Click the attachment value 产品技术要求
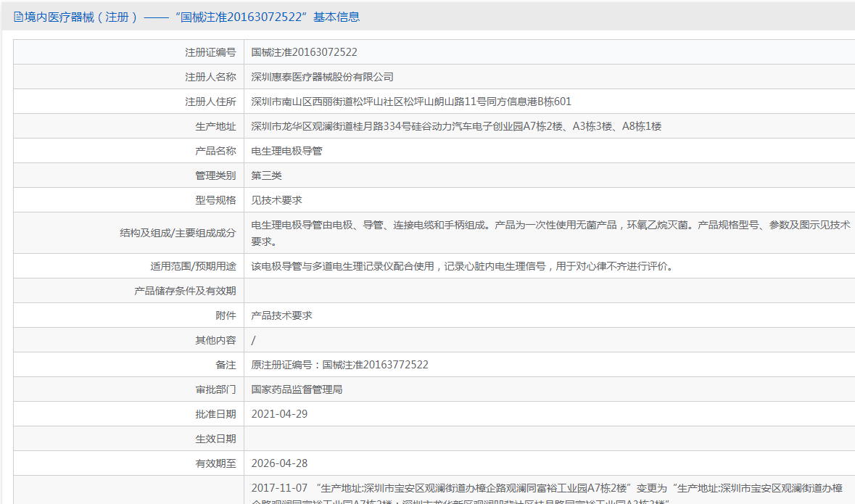Viewport: 855px width, 504px height. [281, 315]
